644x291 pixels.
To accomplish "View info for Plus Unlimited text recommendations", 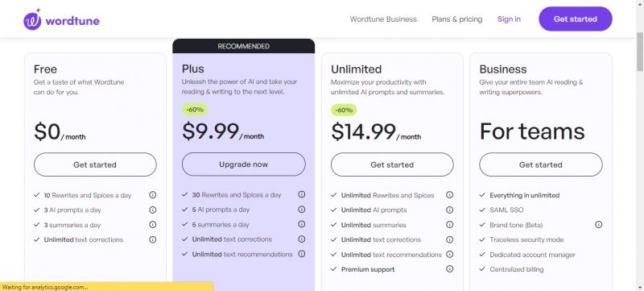I will coord(301,254).
